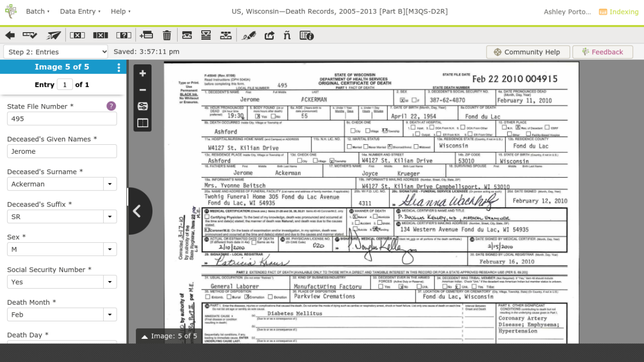
Task: Click the Sex text field showing M
Action: click(x=55, y=249)
